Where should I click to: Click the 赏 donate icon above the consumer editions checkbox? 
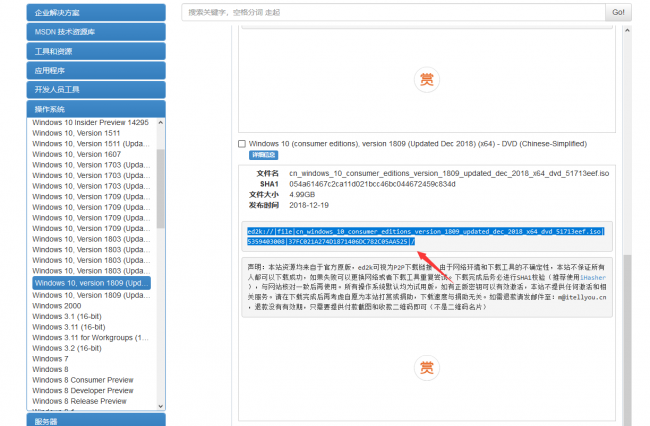pos(427,79)
